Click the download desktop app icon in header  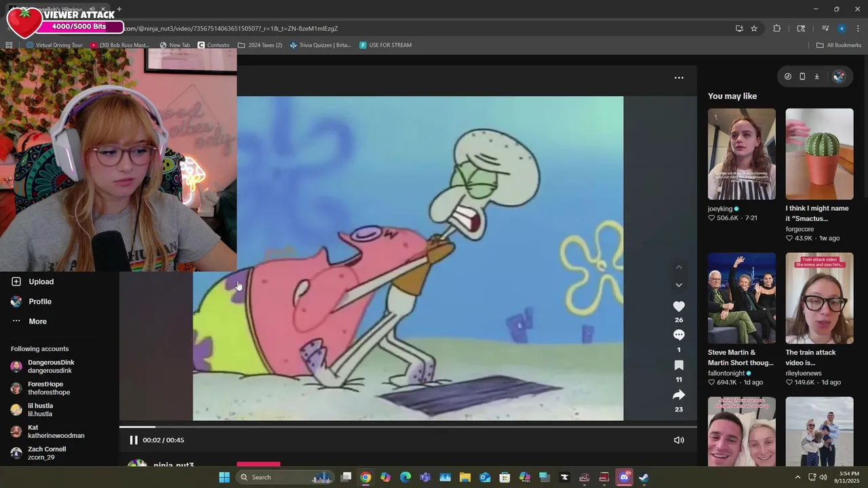pos(816,77)
